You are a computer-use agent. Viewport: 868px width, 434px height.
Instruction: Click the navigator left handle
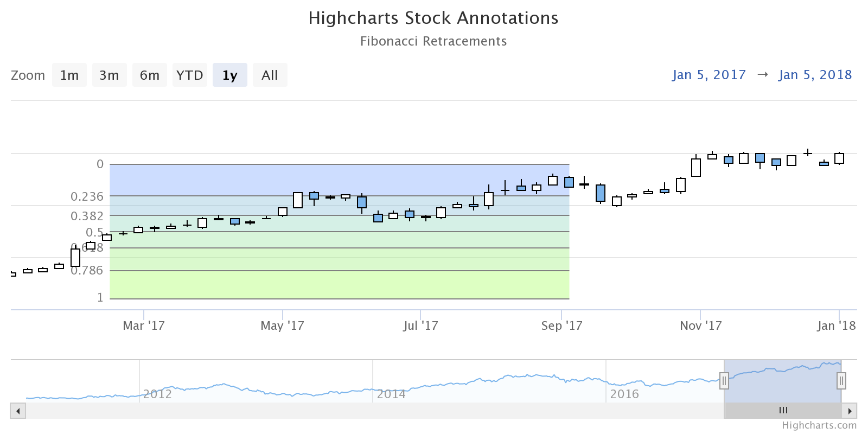[x=724, y=381]
